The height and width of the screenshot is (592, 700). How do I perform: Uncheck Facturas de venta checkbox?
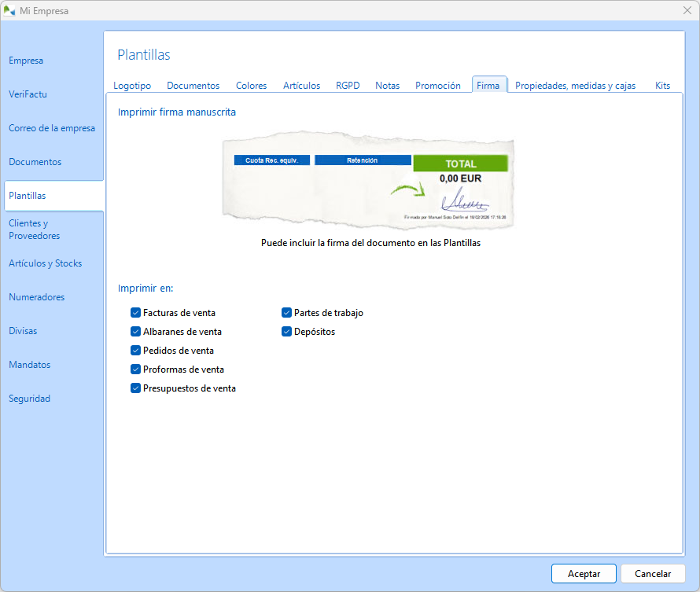[x=136, y=313]
